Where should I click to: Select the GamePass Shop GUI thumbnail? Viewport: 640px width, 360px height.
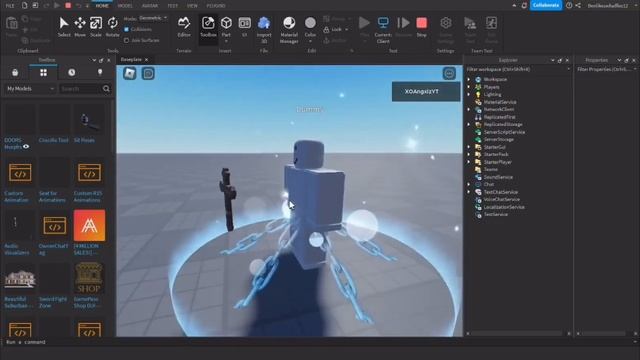(89, 279)
